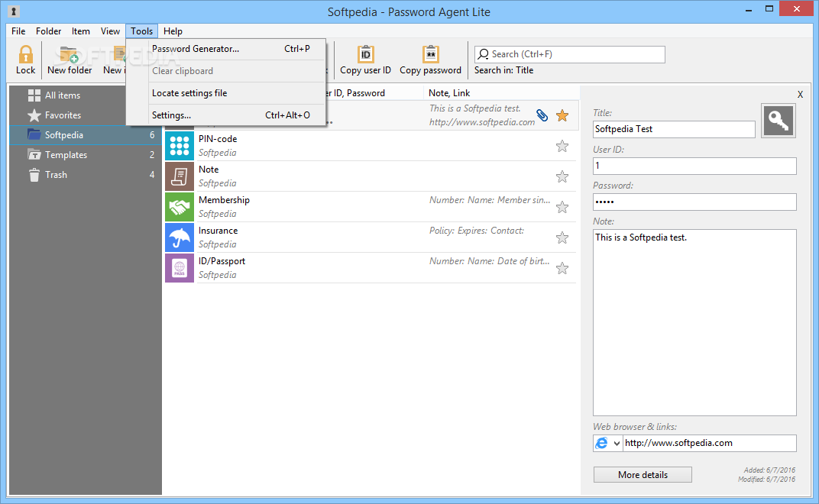
Task: Toggle favorite star for Note entry
Action: [562, 176]
